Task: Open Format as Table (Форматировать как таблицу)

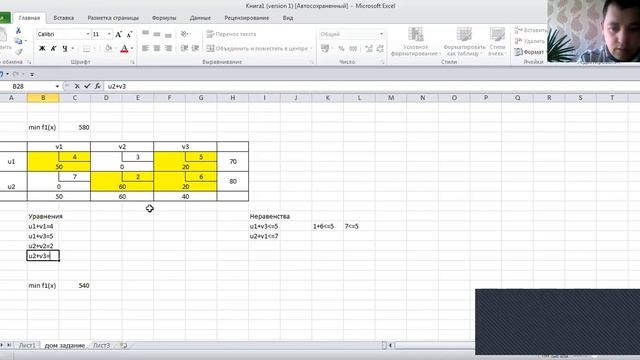Action: tap(464, 42)
